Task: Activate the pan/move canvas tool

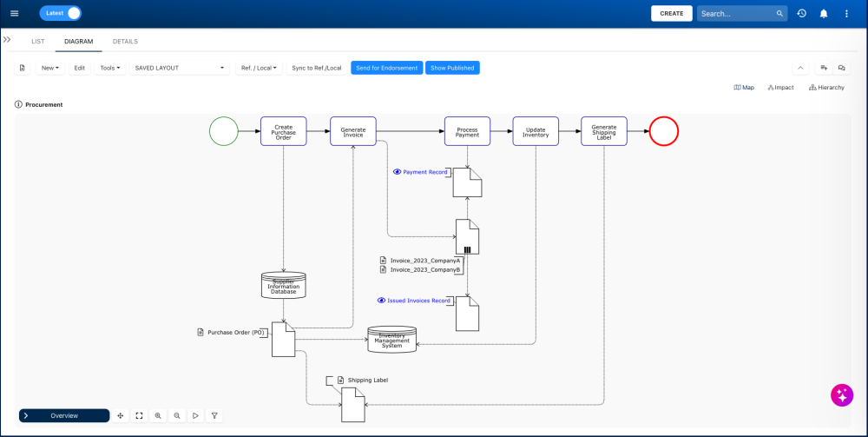Action: (x=120, y=415)
